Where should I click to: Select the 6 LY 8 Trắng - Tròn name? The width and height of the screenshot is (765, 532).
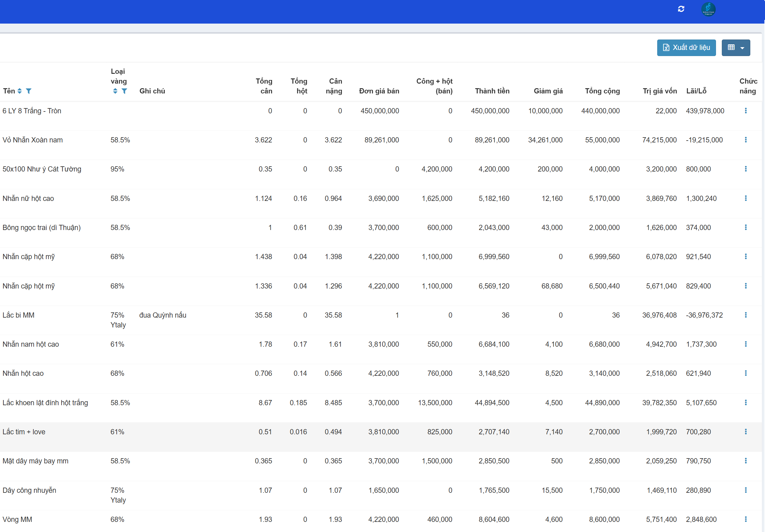32,111
